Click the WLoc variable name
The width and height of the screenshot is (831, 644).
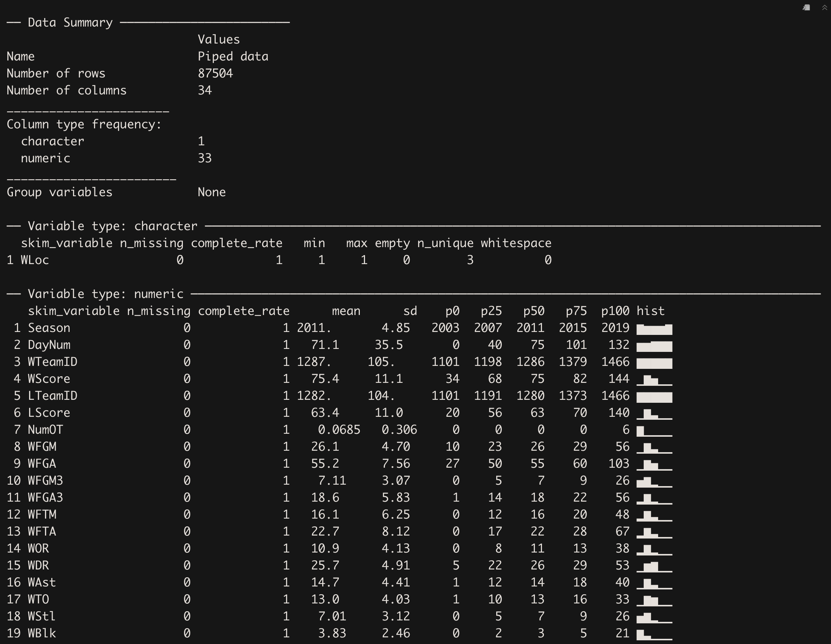(35, 260)
